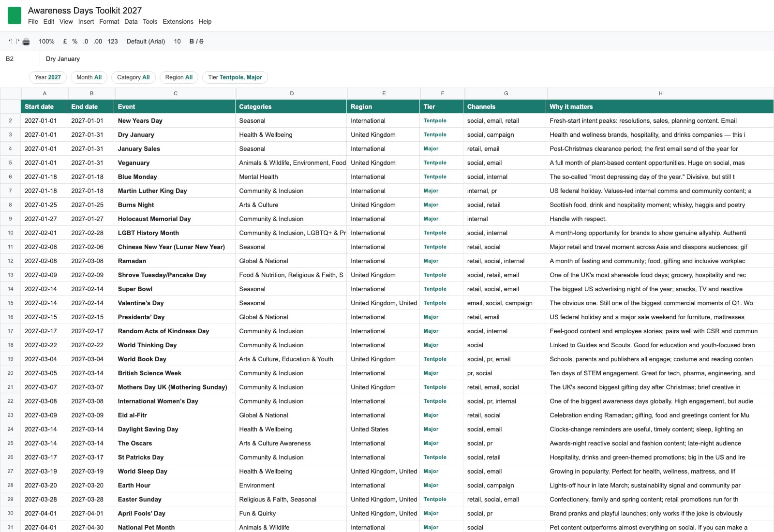774x532 pixels.
Task: Toggle italic formatting with the I button
Action: pyautogui.click(x=196, y=42)
